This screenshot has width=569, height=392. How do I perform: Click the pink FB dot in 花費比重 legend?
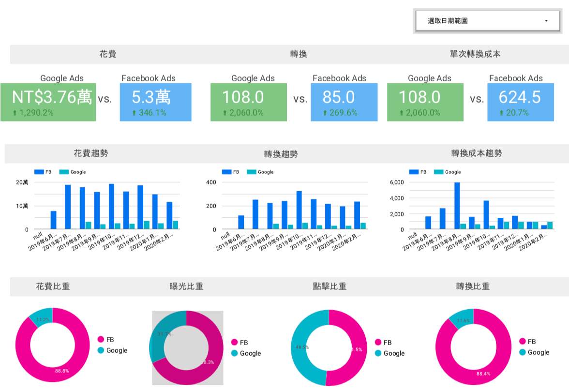101,340
